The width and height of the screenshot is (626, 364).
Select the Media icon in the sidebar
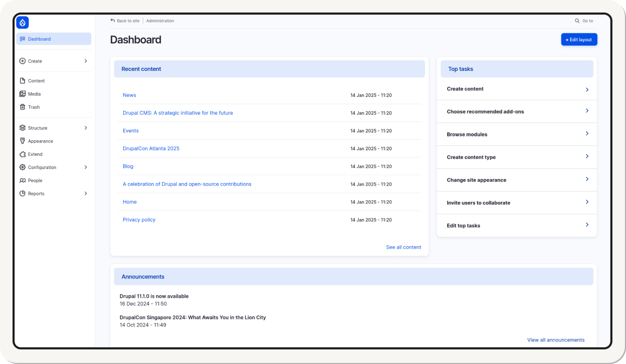(22, 94)
